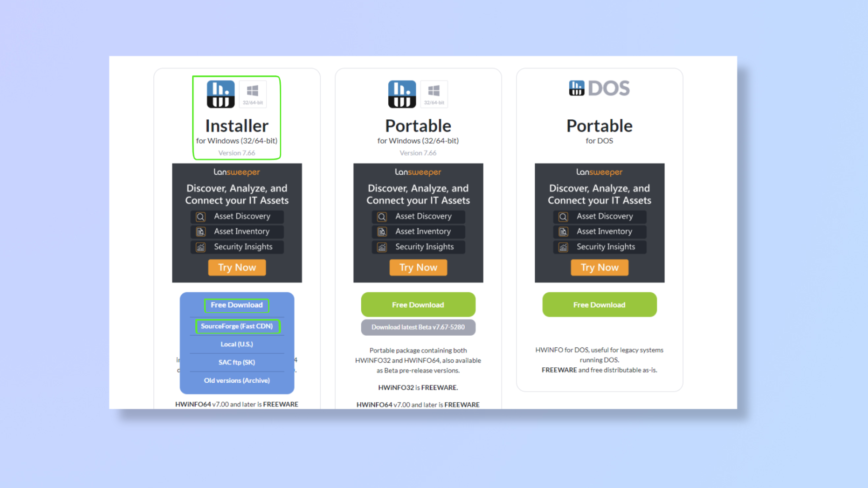Select Local U.S. download mirror
This screenshot has height=488, width=868.
click(237, 344)
